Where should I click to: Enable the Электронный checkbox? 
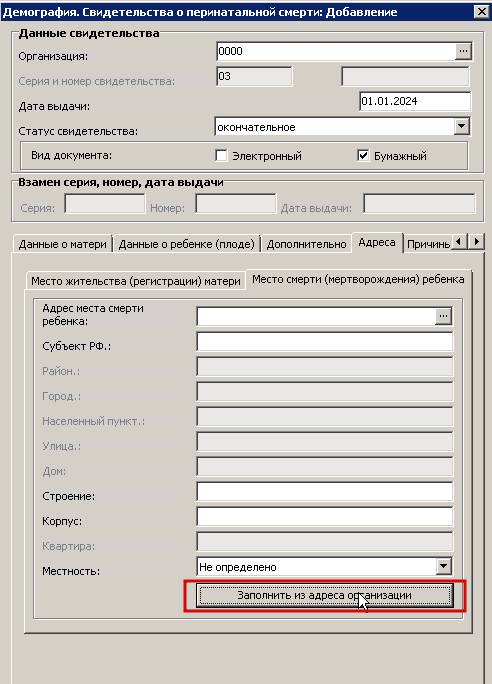[221, 155]
